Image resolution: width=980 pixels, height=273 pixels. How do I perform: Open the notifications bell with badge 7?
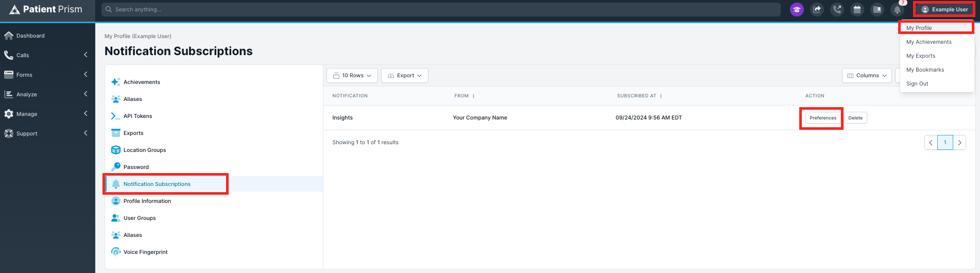pos(898,9)
